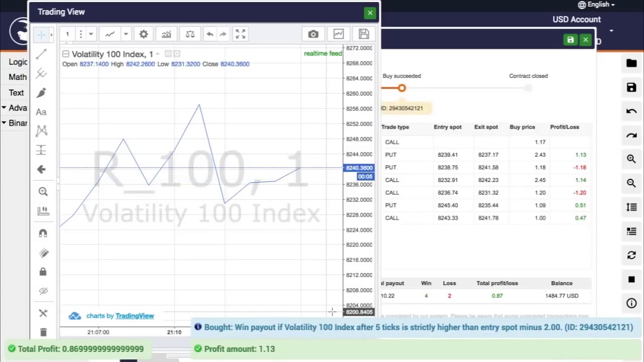This screenshot has width=644, height=362.
Task: Click the chart template icon
Action: tap(339, 34)
